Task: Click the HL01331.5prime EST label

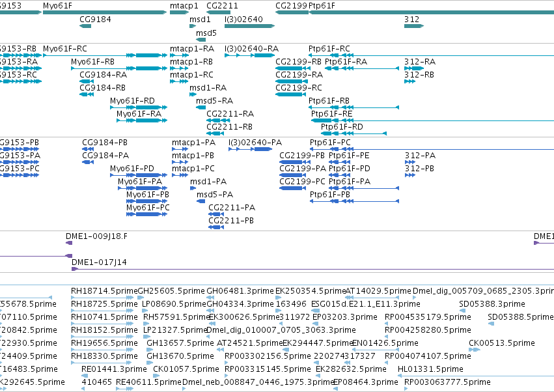Action: 430,369
